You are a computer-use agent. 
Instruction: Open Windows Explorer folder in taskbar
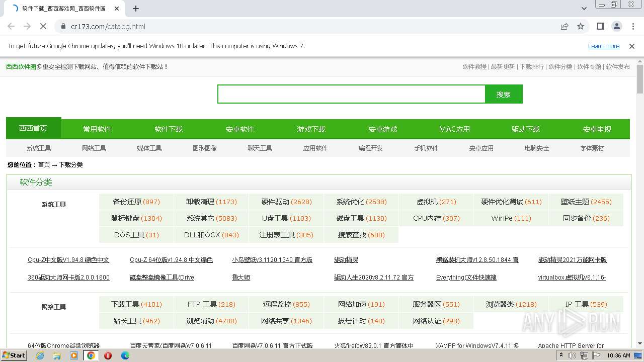click(x=57, y=355)
